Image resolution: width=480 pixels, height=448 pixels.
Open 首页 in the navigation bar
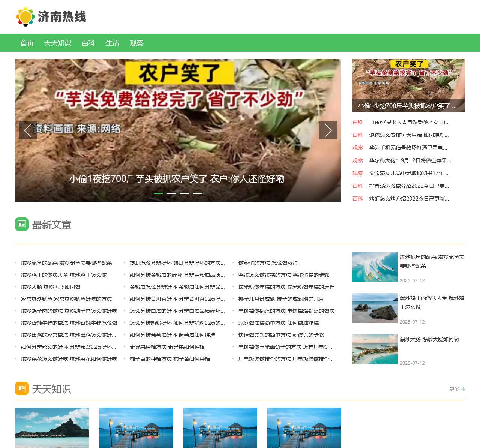pos(27,43)
